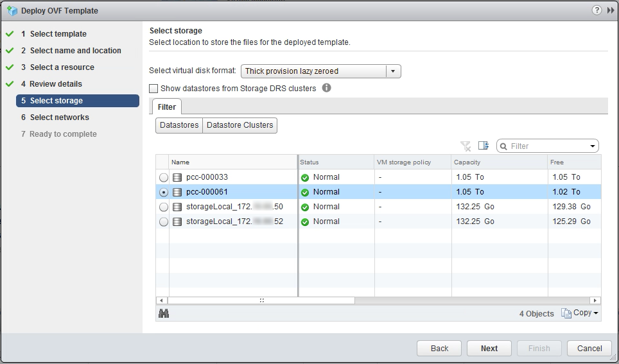Screen dimensions: 619x364
Task: Select the pcc-000033 datastore radio button
Action: (x=163, y=177)
